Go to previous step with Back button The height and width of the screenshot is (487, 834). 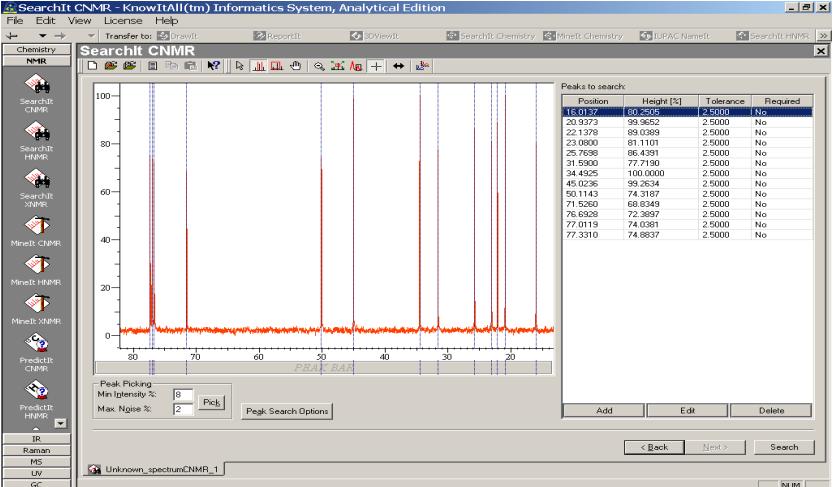point(654,447)
